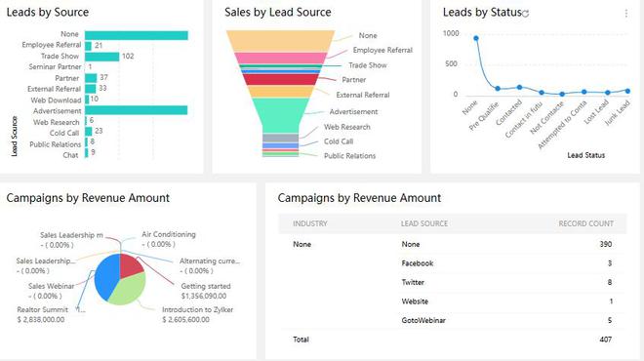Click the RECORD COUNT column header
The image size is (644, 361).
[586, 223]
